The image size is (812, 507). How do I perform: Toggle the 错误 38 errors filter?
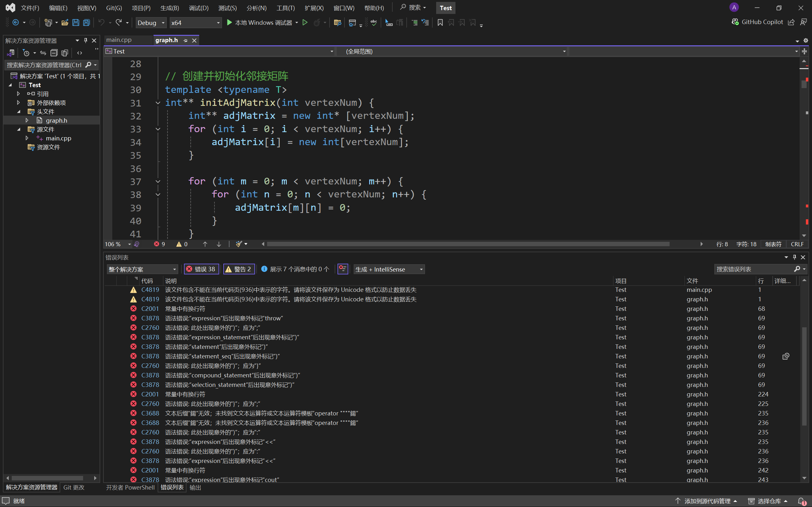202,269
